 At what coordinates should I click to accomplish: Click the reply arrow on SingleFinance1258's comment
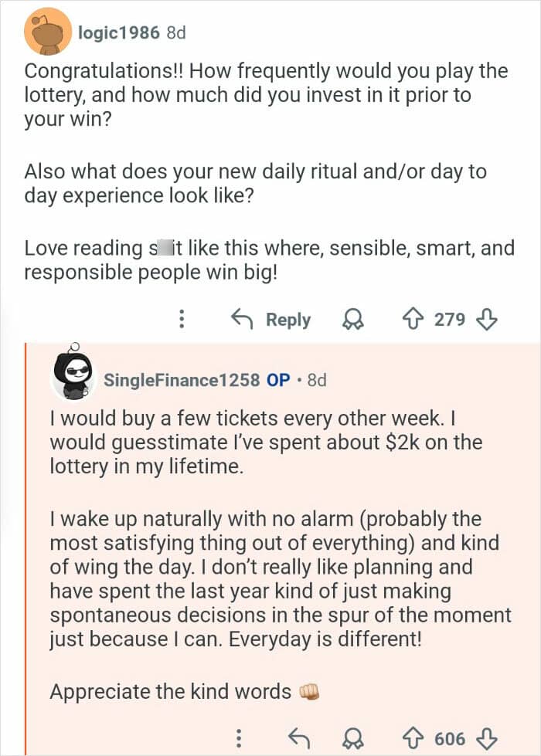tap(298, 739)
